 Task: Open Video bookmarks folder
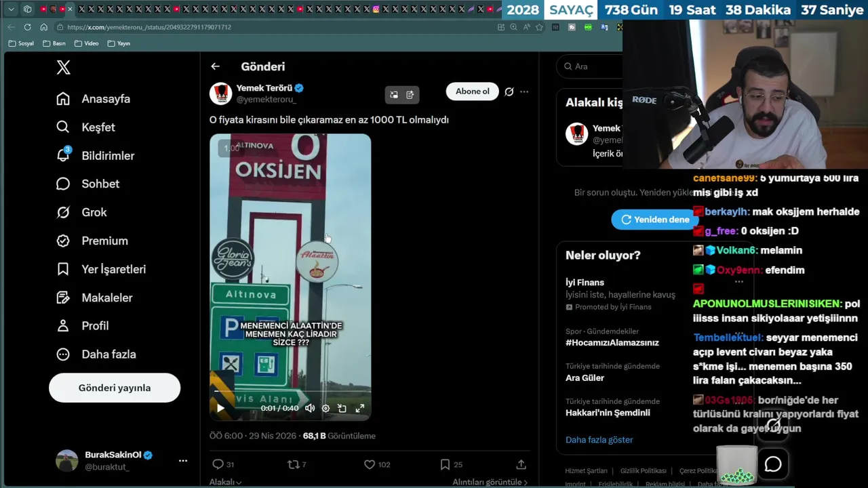[x=87, y=43]
